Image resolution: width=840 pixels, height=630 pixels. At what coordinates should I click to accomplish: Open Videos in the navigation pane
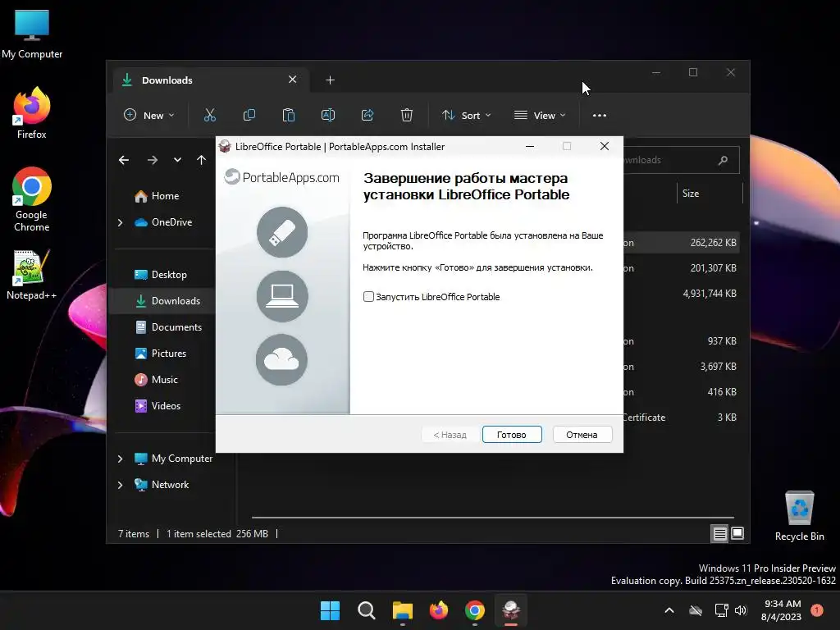pos(164,406)
